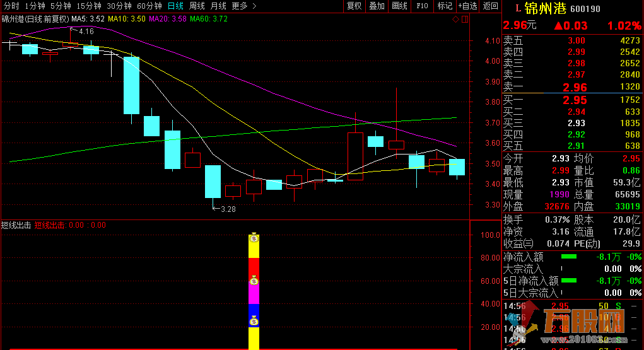644x350 pixels.
Task: Click stock name 锦州港 in quote header
Action: (x=545, y=8)
